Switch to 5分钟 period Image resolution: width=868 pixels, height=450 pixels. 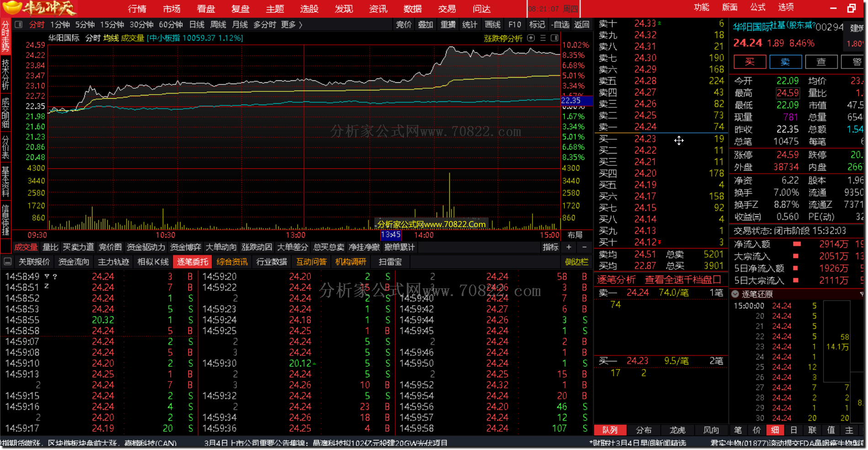coord(85,25)
